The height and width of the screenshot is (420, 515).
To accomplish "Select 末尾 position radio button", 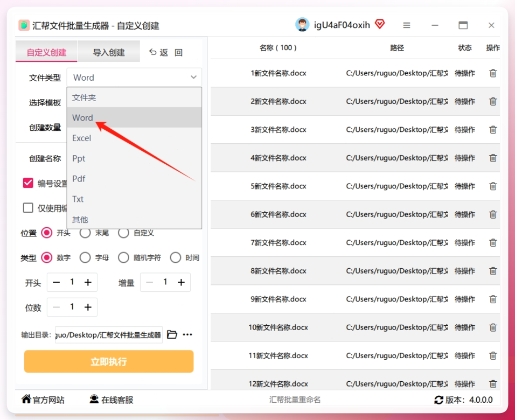I will (x=85, y=233).
